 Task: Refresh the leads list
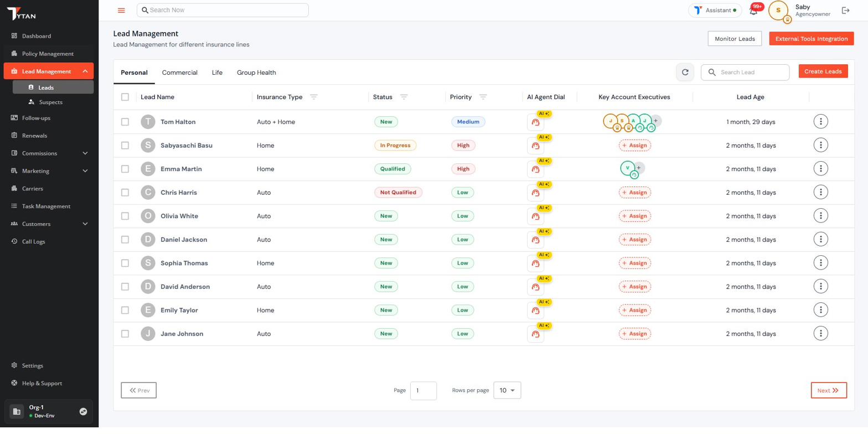(685, 72)
